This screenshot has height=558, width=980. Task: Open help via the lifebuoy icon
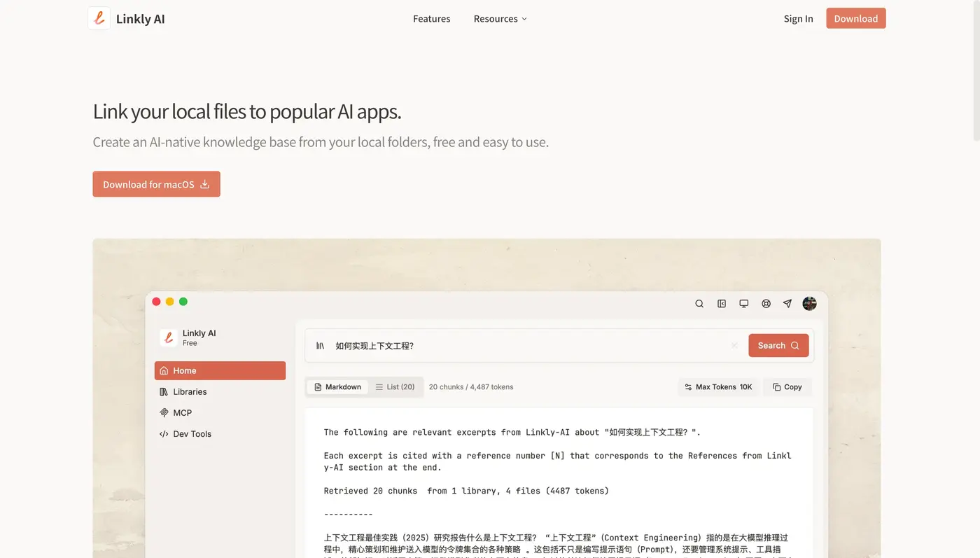(766, 303)
